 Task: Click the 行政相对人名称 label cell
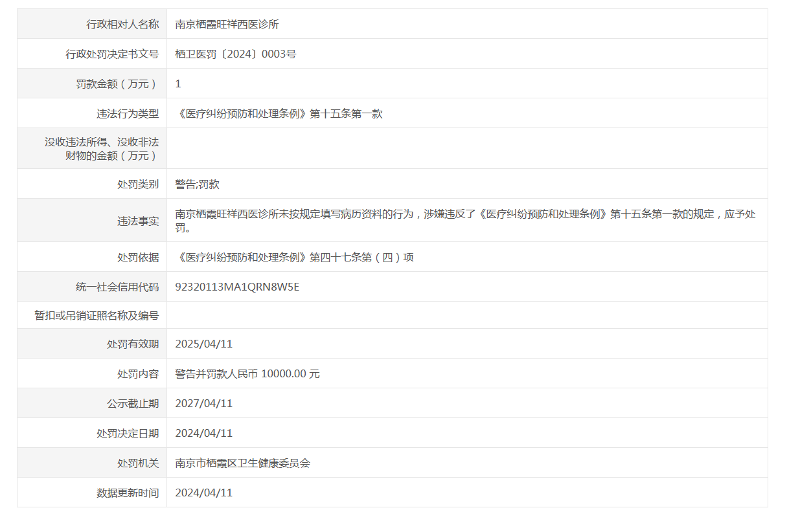pos(122,25)
